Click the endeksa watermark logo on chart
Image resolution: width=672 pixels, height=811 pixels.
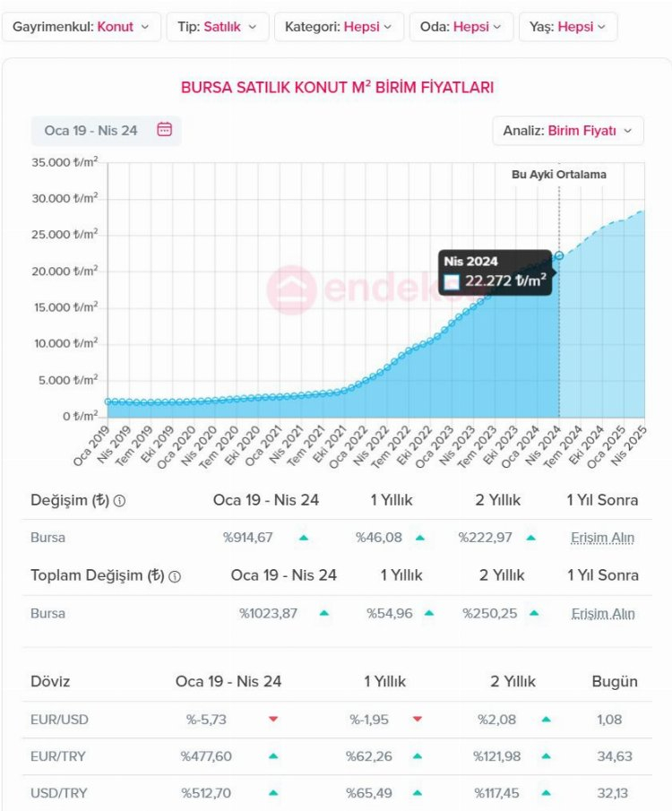click(292, 289)
